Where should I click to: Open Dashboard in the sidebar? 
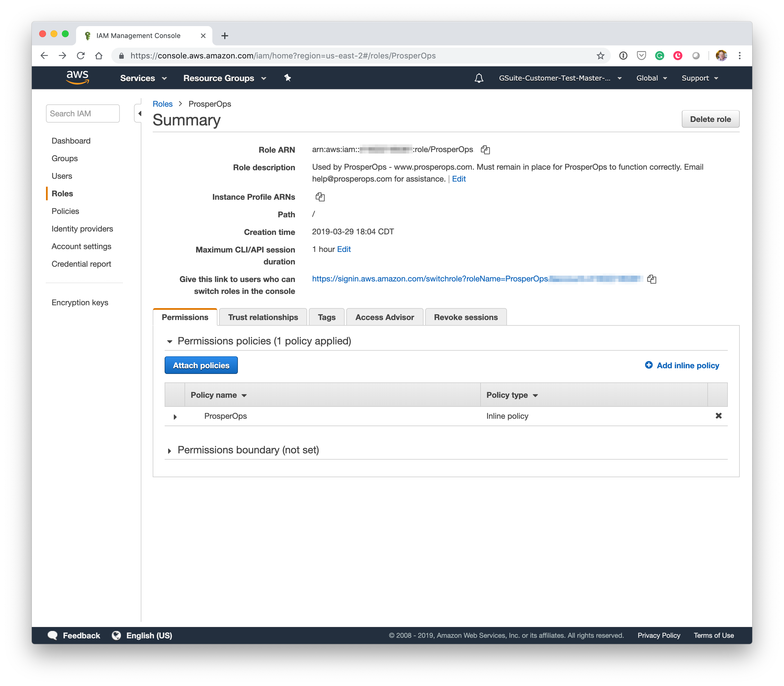pyautogui.click(x=71, y=141)
